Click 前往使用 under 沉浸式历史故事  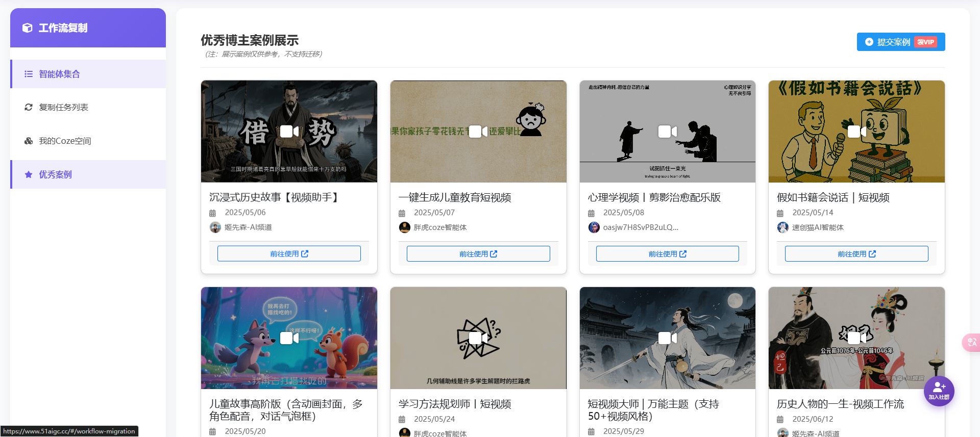[289, 253]
